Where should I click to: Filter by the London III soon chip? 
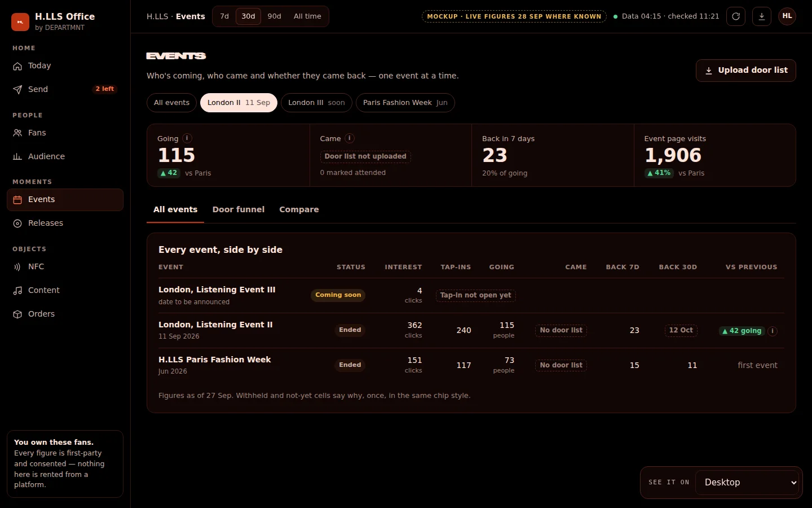tap(316, 103)
